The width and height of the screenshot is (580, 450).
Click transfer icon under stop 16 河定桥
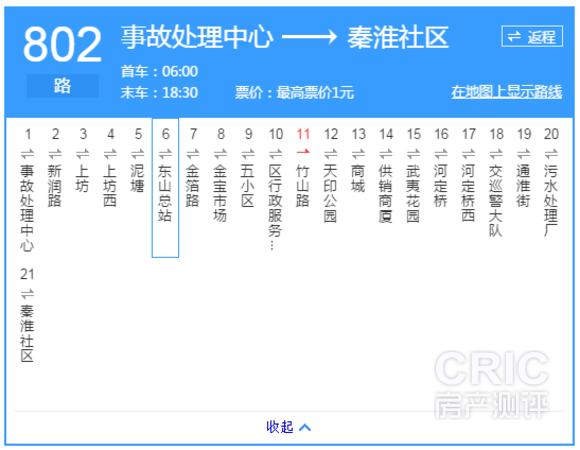pos(441,153)
